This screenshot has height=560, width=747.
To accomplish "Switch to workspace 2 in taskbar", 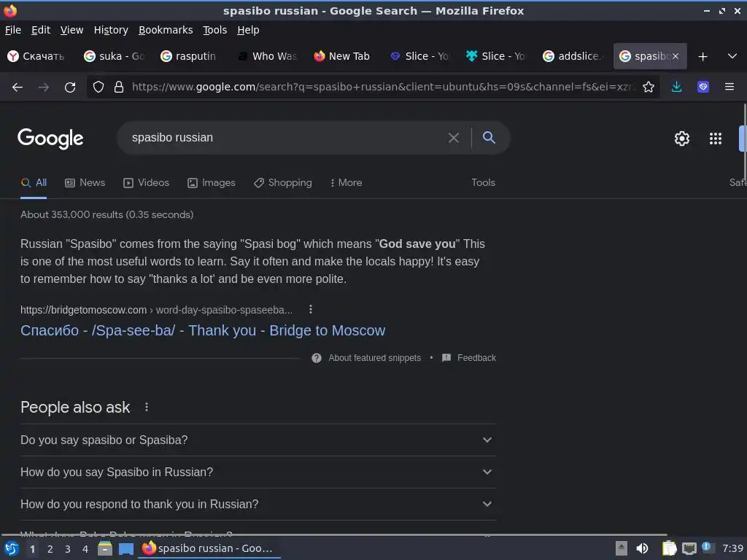I will [50, 549].
